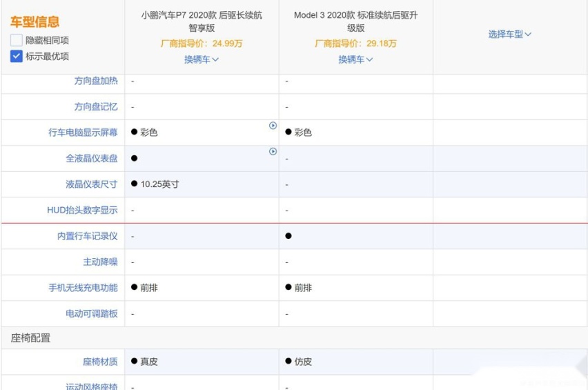
Task: Click 行车电脑显示屏幕 parameter link
Action: (83, 133)
